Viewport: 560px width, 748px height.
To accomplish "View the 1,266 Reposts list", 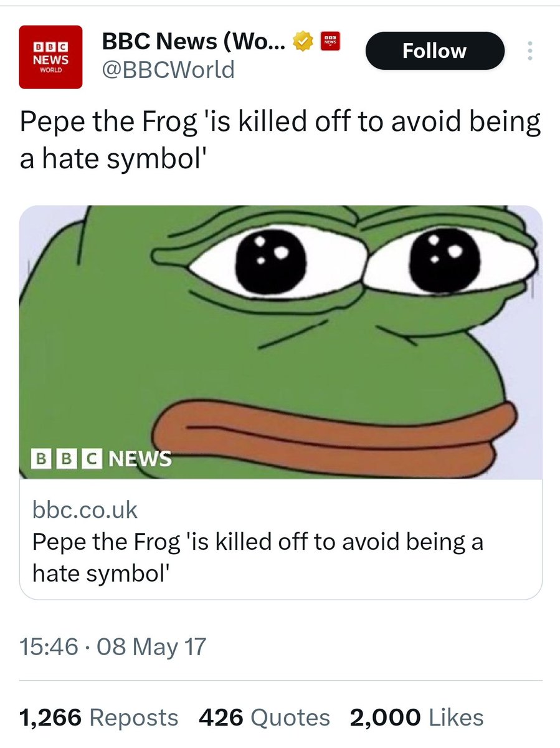I will point(99,717).
